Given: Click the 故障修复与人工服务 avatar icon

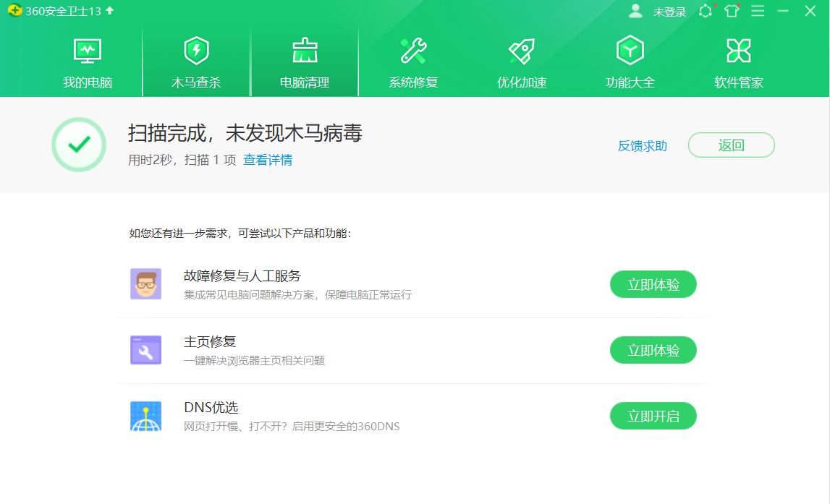Looking at the screenshot, I should [146, 284].
